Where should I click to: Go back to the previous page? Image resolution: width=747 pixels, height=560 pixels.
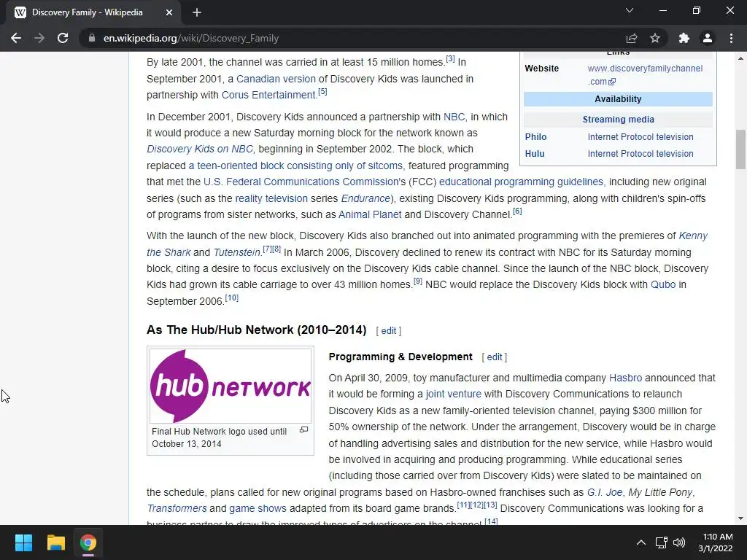pos(16,38)
